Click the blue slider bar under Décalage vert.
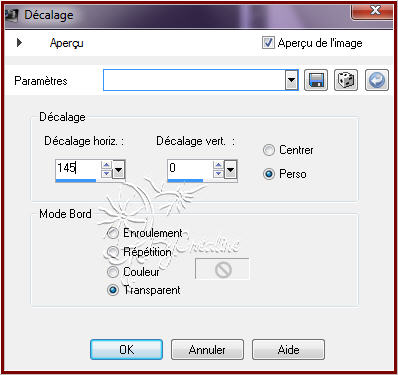398x375 pixels. (x=185, y=180)
